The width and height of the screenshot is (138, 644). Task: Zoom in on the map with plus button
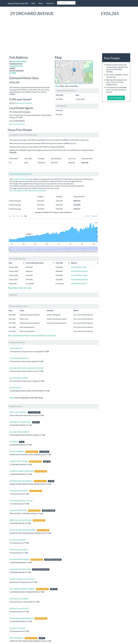(x=57, y=63)
